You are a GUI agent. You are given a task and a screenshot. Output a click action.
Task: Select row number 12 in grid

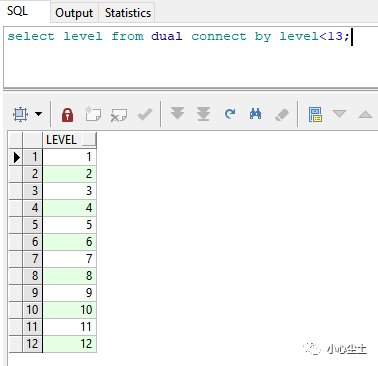(33, 344)
